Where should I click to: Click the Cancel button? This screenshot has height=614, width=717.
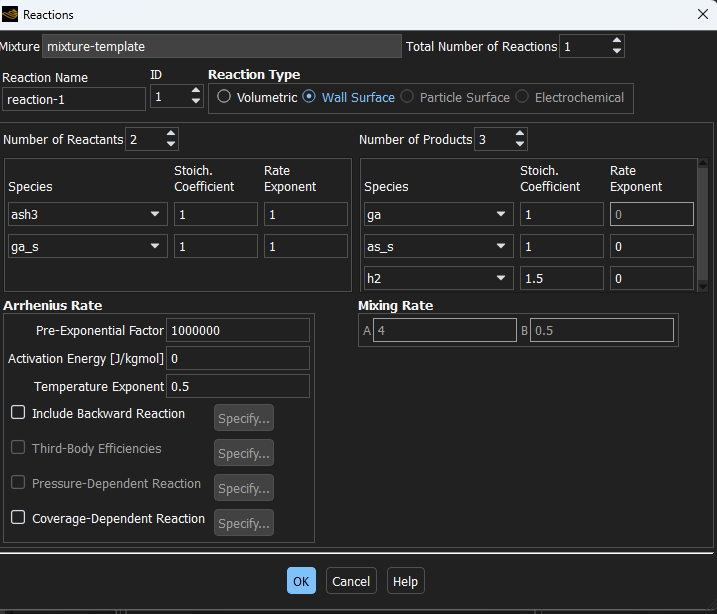(350, 581)
